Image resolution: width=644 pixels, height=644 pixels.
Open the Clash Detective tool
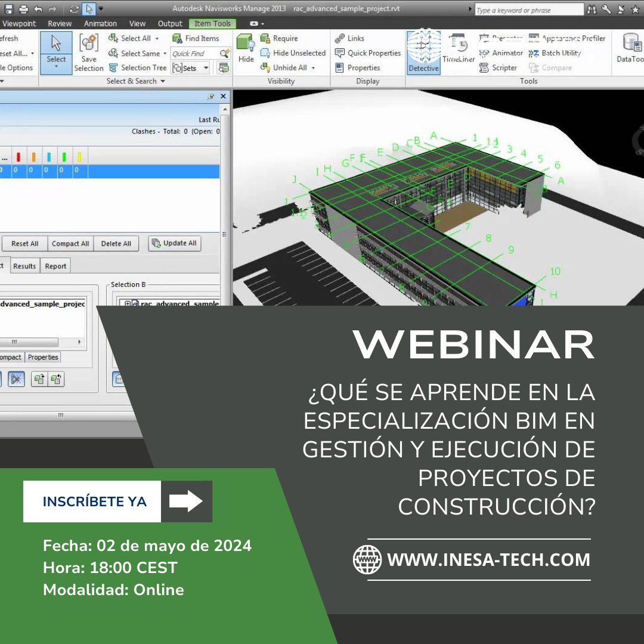coord(423,52)
